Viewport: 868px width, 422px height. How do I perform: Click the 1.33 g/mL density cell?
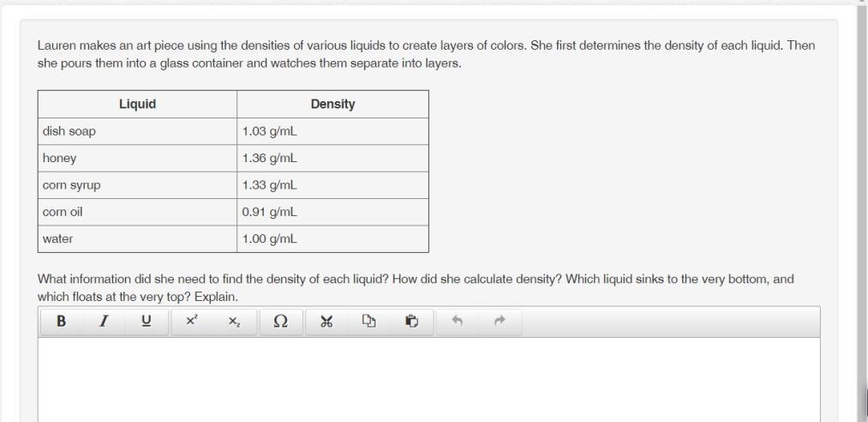(x=332, y=185)
